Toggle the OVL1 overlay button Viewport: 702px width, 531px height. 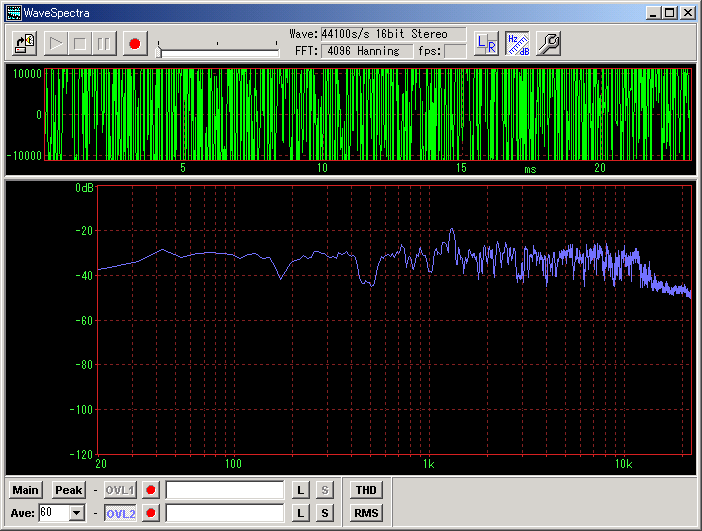click(x=120, y=490)
